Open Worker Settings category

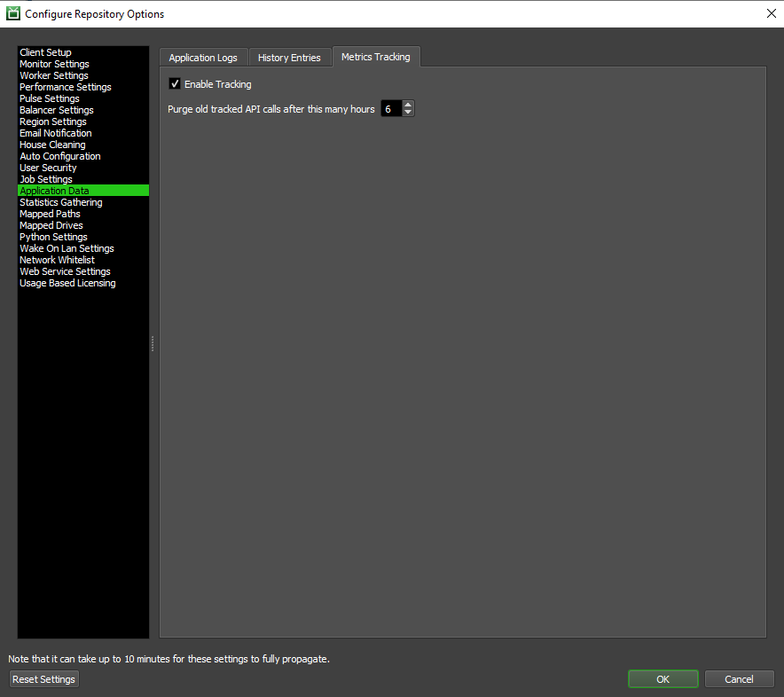coord(83,75)
